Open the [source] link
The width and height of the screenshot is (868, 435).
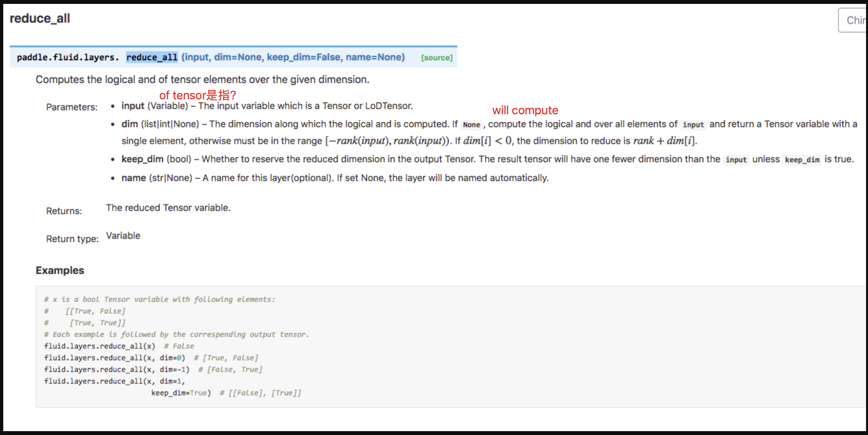click(x=436, y=57)
